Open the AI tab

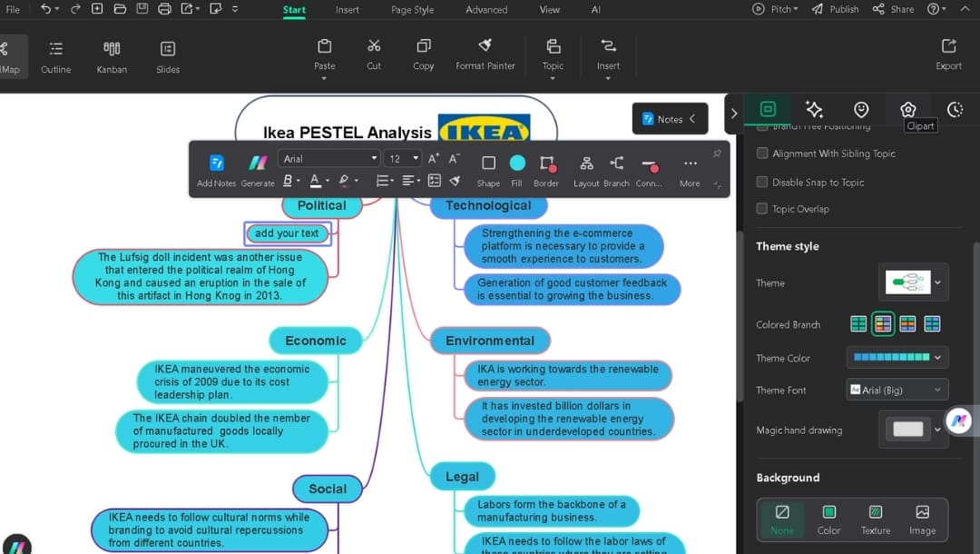(x=595, y=9)
